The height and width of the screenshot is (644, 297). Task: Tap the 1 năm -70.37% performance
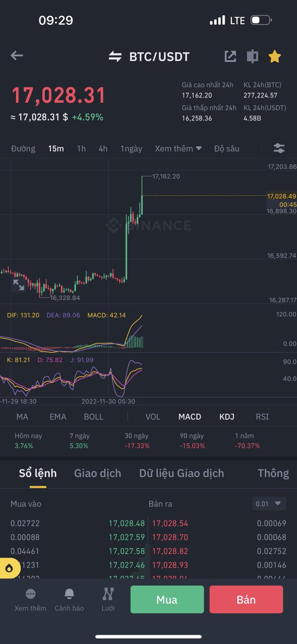248,441
